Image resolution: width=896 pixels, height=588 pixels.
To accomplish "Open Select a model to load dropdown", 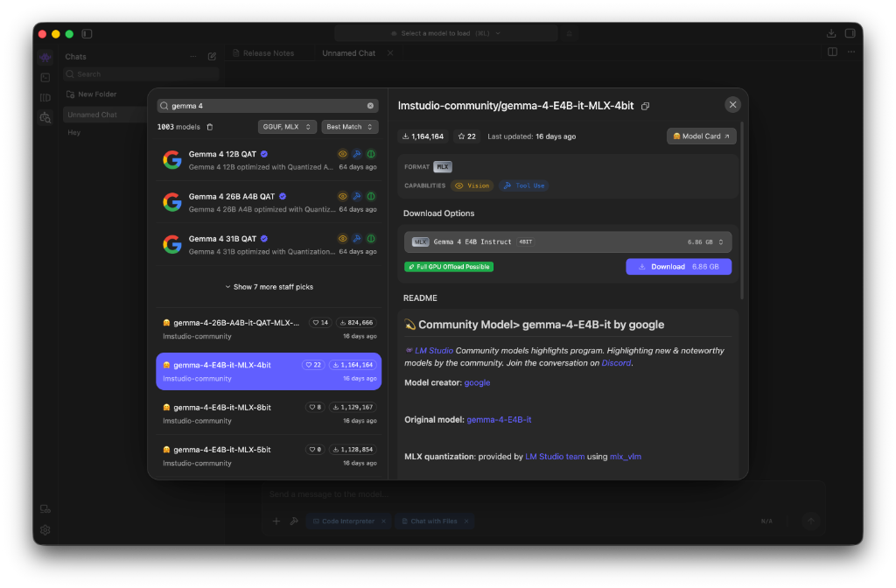I will pyautogui.click(x=445, y=34).
